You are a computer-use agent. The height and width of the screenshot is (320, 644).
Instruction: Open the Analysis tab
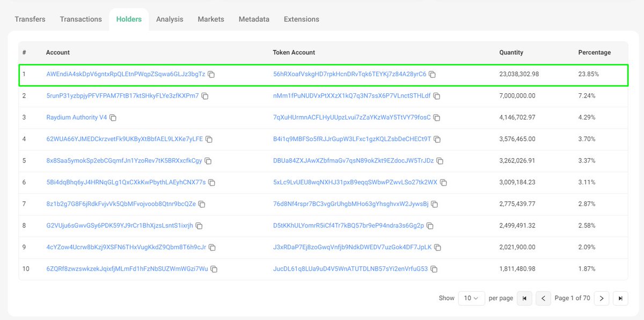point(170,19)
